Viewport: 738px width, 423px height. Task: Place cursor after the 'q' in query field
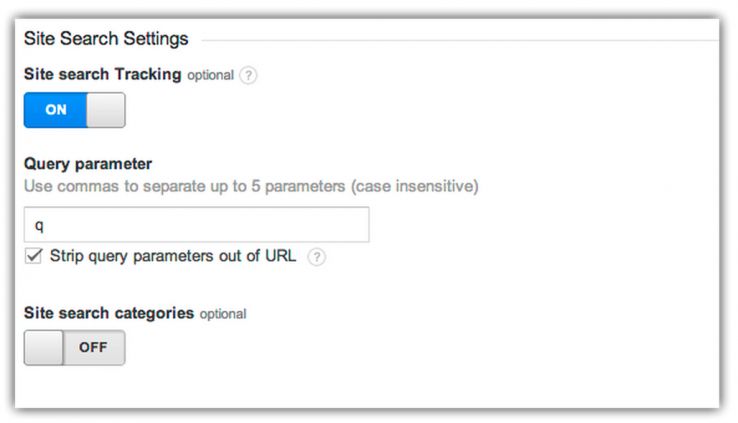tap(46, 225)
